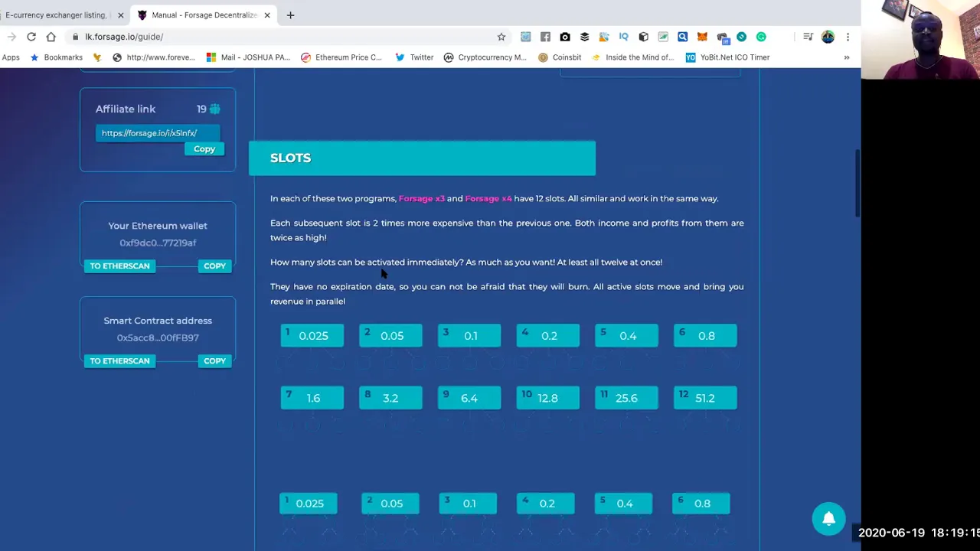Select slot 7 priced 1.6
The width and height of the screenshot is (980, 551).
pyautogui.click(x=312, y=398)
